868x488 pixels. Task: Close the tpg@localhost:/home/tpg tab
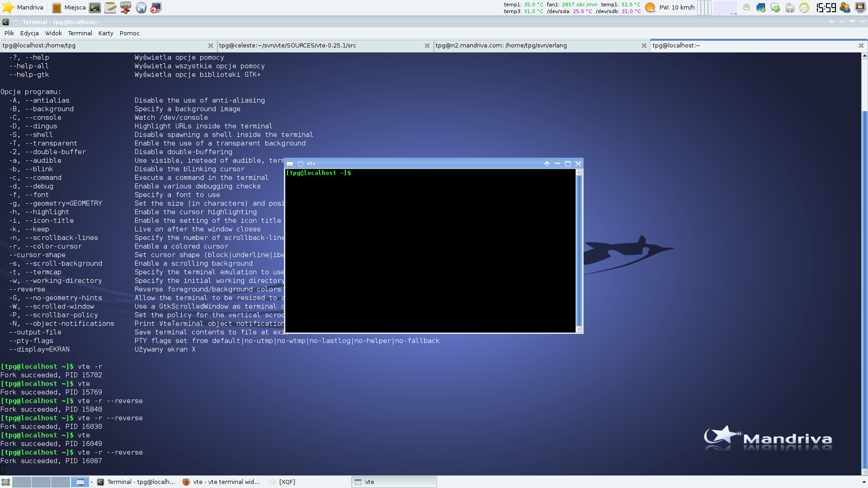click(211, 46)
